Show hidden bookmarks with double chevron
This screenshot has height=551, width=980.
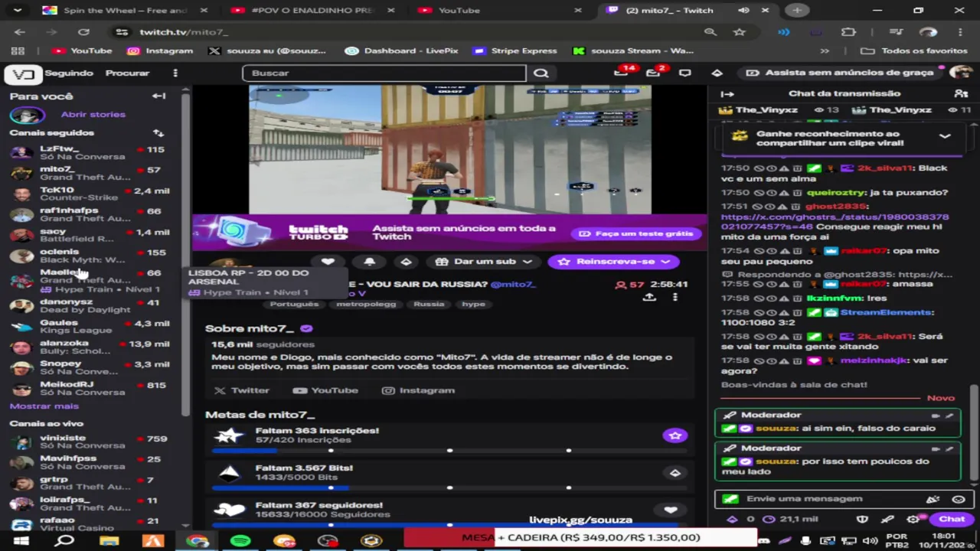click(x=825, y=51)
